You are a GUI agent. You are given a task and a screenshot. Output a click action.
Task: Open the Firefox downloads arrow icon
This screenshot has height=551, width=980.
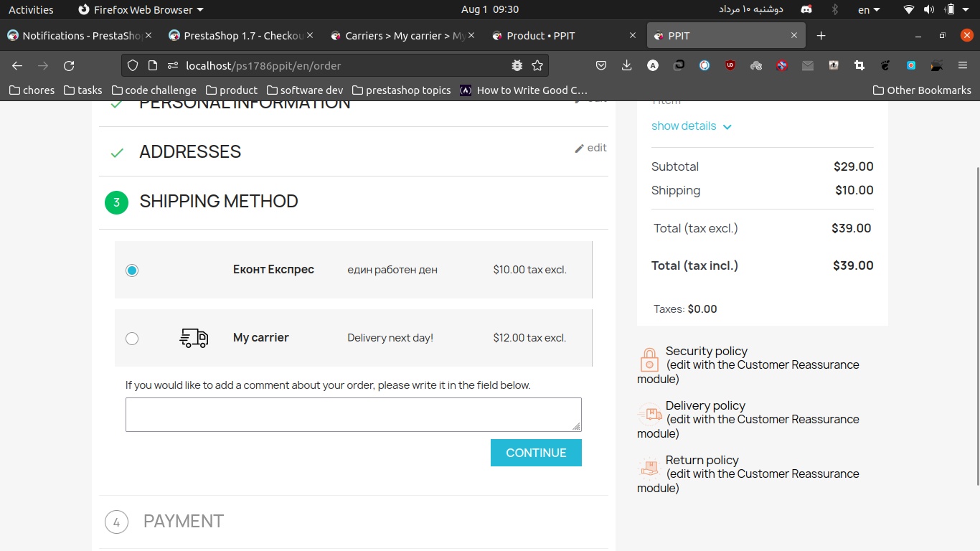pyautogui.click(x=626, y=65)
